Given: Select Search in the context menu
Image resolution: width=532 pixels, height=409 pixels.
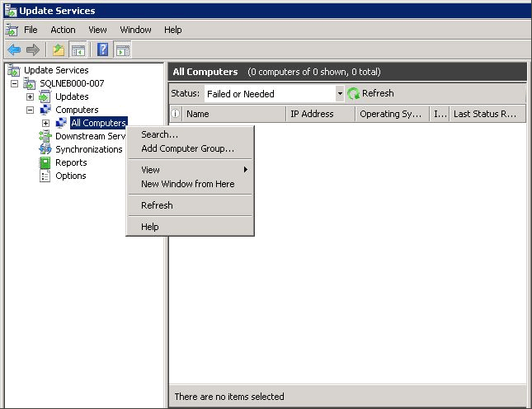Looking at the screenshot, I should [x=159, y=134].
